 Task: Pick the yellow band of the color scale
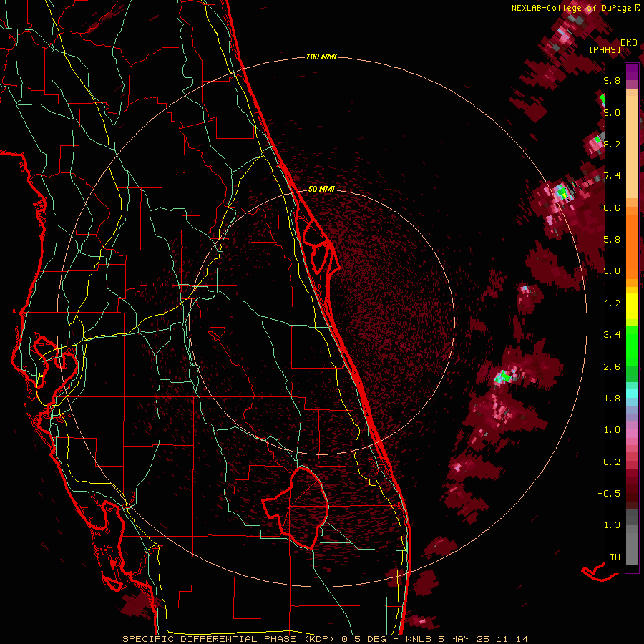(632, 306)
